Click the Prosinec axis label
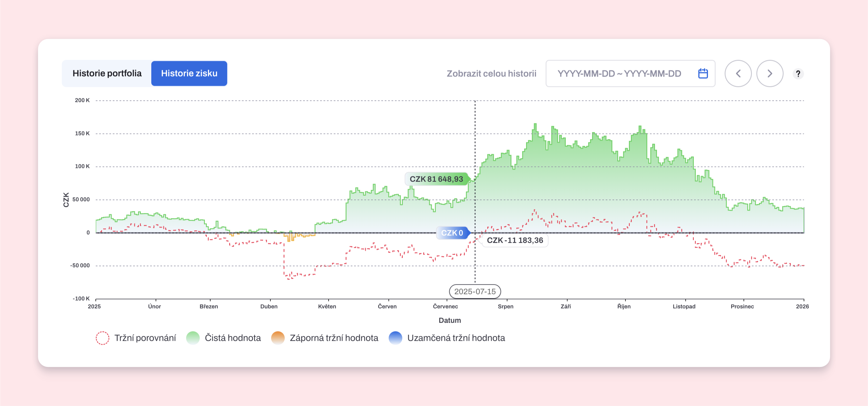Image resolution: width=868 pixels, height=406 pixels. [x=742, y=307]
